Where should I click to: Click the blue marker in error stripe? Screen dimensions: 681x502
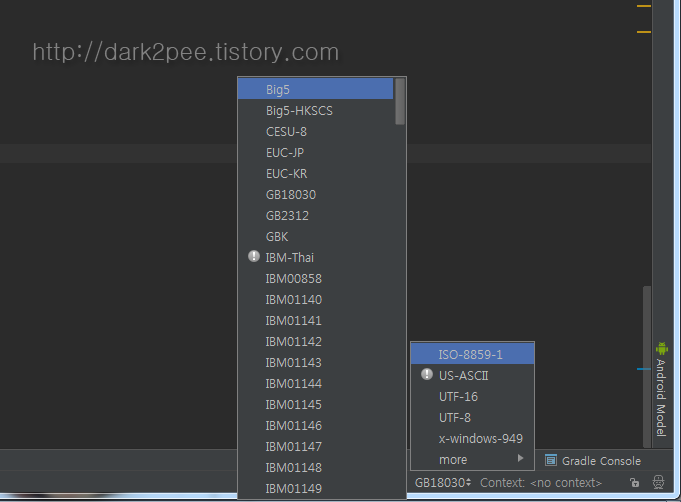(644, 369)
